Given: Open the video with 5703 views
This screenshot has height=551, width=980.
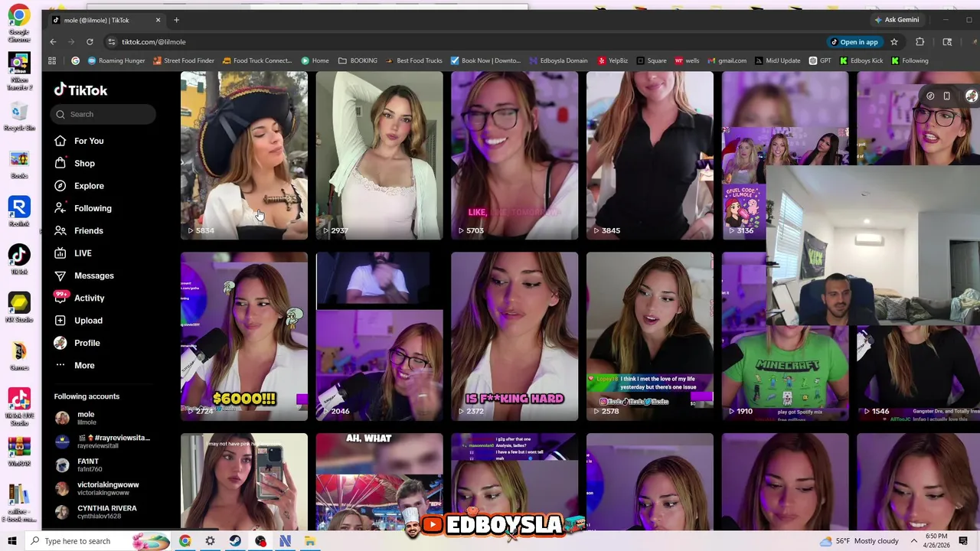Looking at the screenshot, I should [514, 155].
